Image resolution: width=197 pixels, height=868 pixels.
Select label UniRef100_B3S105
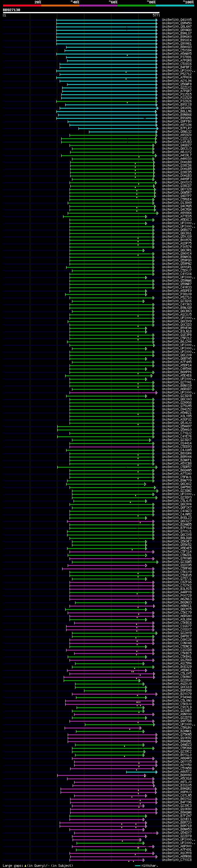point(177,785)
